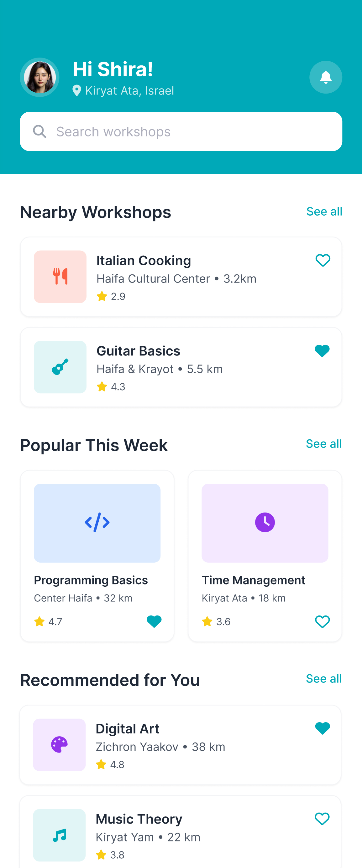Open the Programming Basics code thumbnail
362x868 pixels.
pyautogui.click(x=97, y=523)
